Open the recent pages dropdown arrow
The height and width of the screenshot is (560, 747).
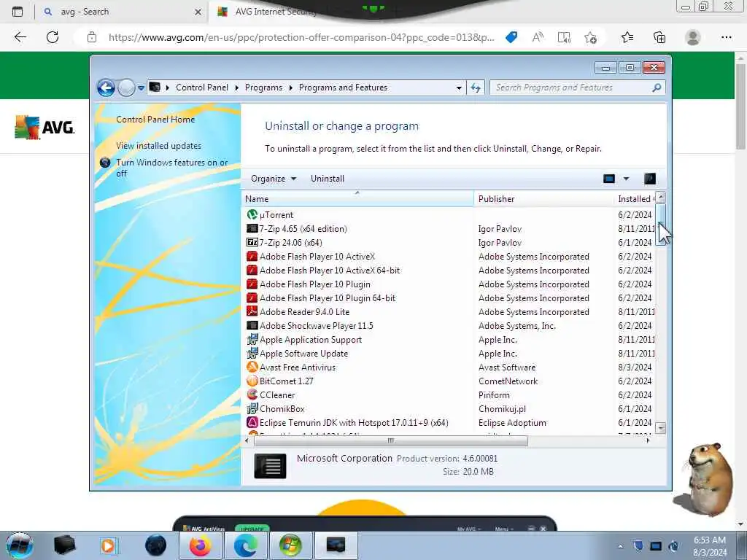point(141,88)
